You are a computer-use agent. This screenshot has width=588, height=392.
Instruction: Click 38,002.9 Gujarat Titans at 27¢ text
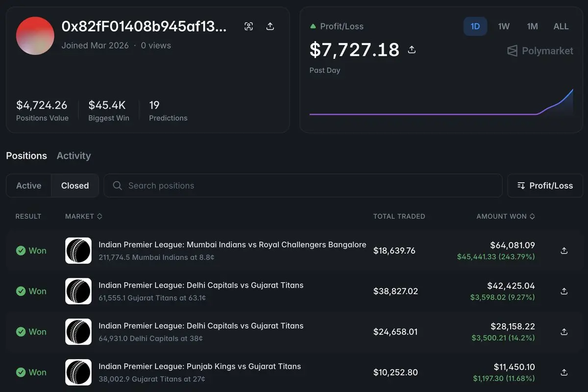point(152,379)
